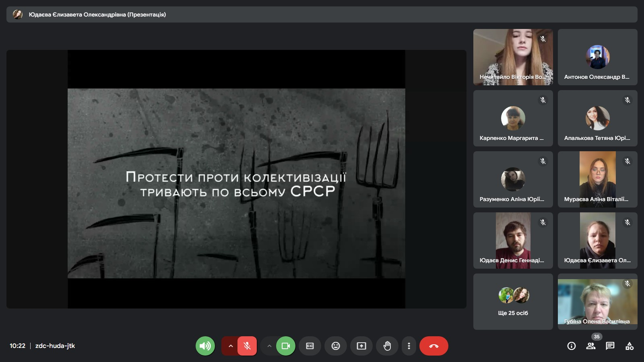The height and width of the screenshot is (362, 644).
Task: Click the participant count badge 35
Action: point(597,337)
